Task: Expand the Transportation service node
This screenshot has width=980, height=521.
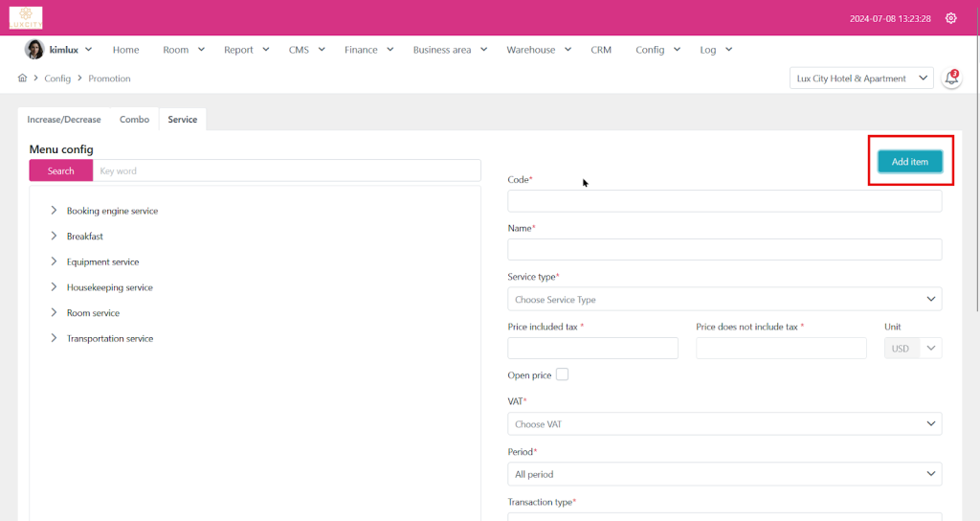Action: (54, 338)
